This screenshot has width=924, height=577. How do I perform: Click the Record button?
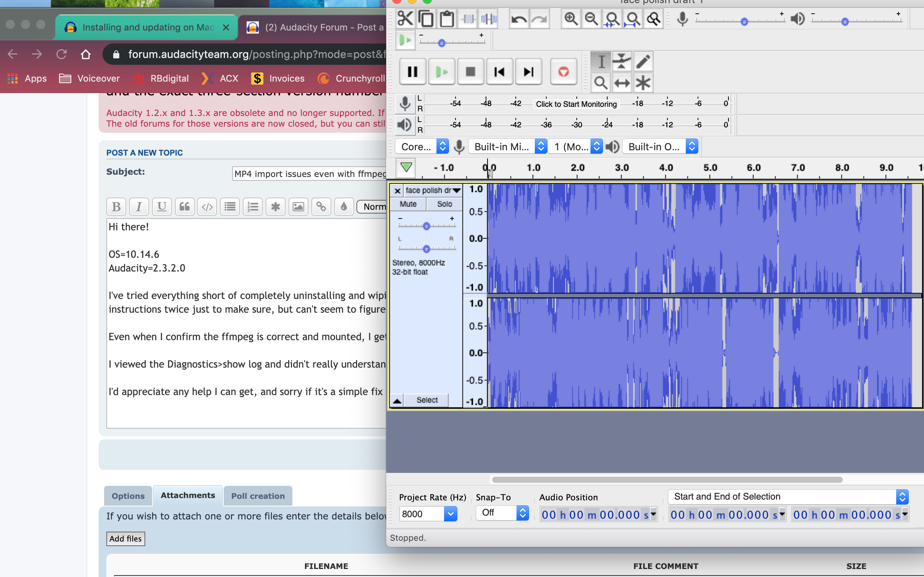(563, 72)
